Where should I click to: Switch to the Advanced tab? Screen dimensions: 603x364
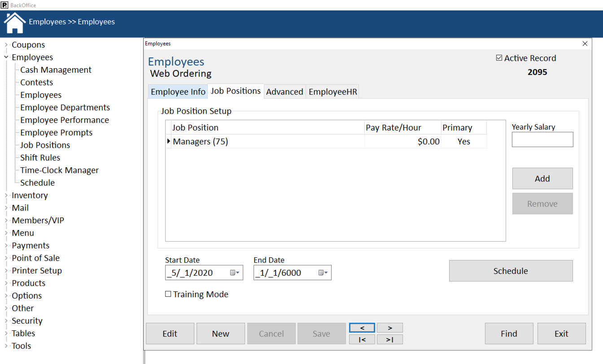pyautogui.click(x=284, y=92)
